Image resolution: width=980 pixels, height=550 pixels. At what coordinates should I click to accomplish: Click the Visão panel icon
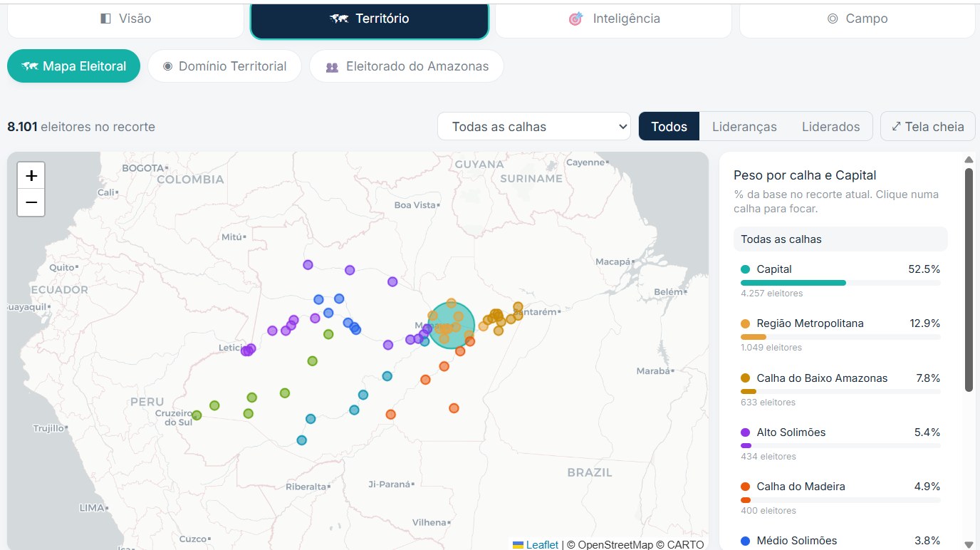click(105, 19)
